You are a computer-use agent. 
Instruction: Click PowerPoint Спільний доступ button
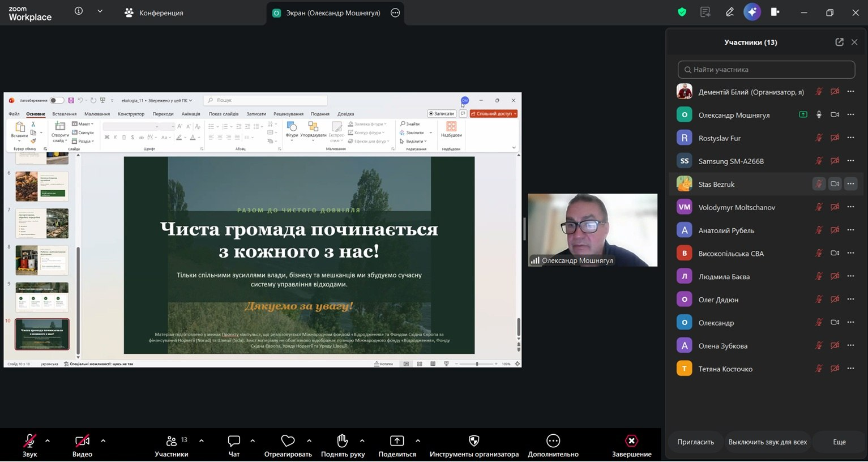click(x=494, y=113)
